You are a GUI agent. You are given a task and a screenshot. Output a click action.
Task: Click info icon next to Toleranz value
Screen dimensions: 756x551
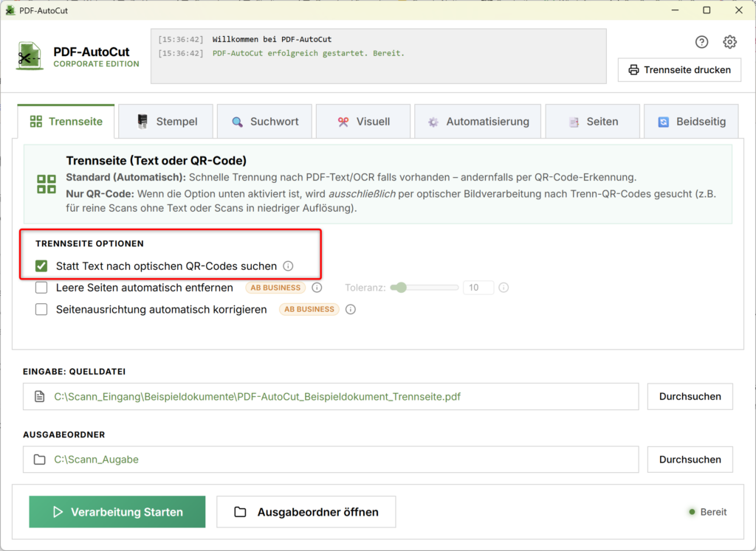(504, 288)
